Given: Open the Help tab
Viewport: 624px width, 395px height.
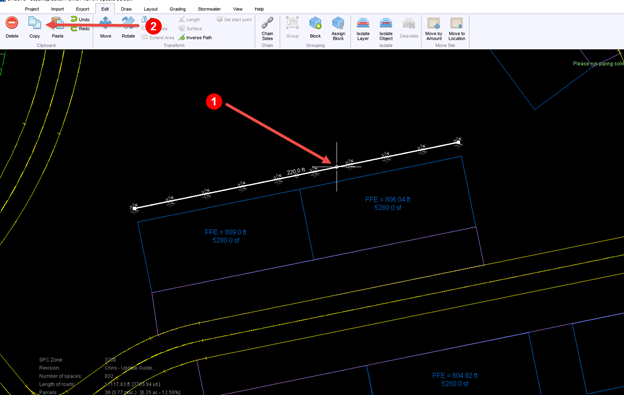Looking at the screenshot, I should [x=259, y=9].
